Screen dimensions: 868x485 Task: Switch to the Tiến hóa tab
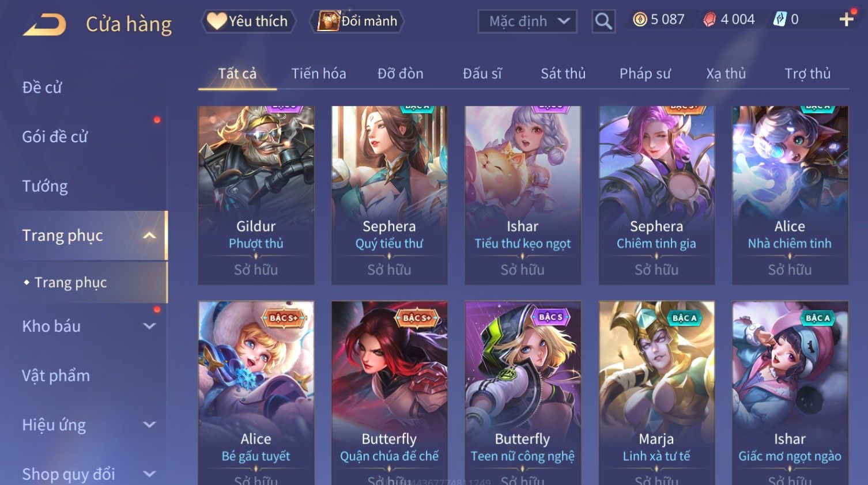[319, 74]
